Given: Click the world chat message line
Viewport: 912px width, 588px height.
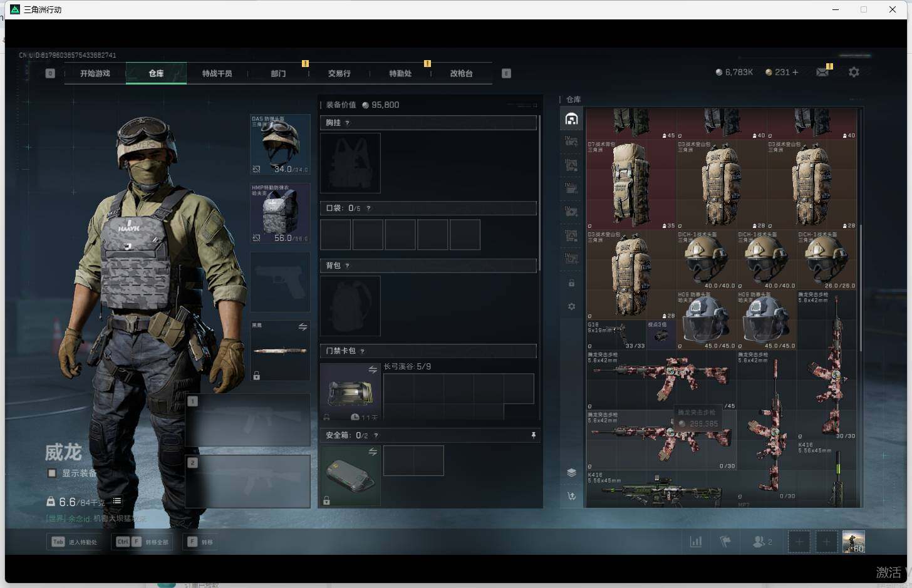Looking at the screenshot, I should coord(96,518).
